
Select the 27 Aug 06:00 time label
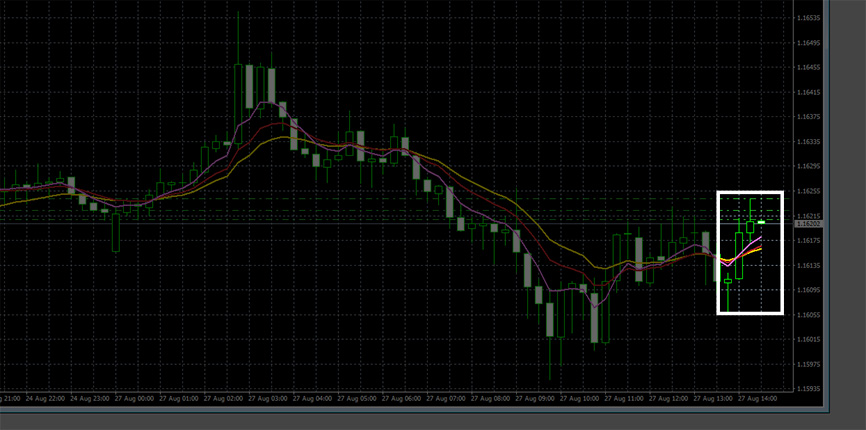point(402,398)
